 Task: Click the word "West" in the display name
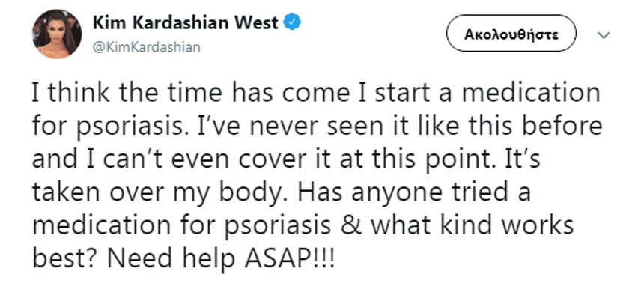256,23
